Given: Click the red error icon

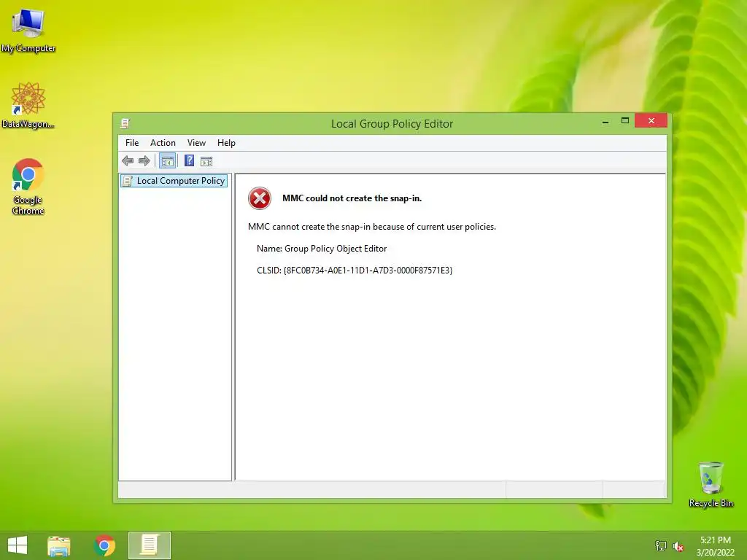Looking at the screenshot, I should click(x=260, y=198).
